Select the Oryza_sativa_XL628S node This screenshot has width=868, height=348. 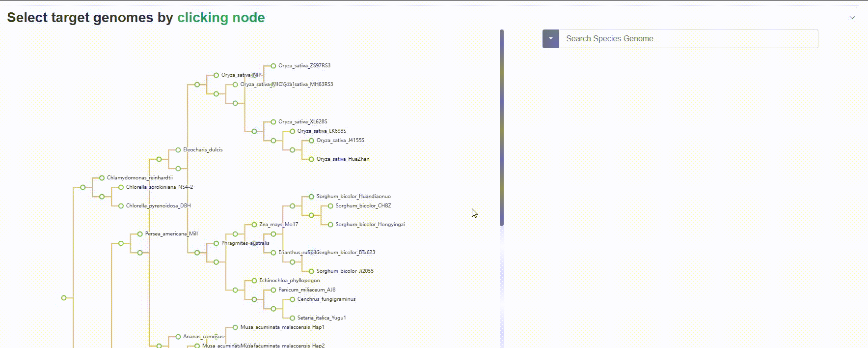click(273, 122)
